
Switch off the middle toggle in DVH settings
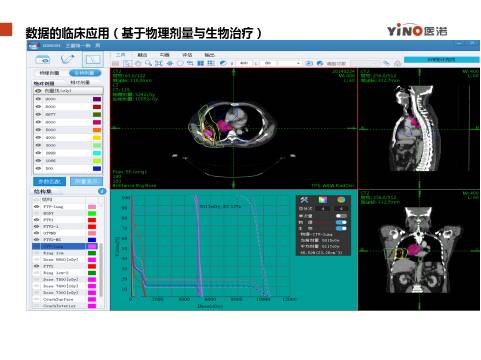click(341, 222)
